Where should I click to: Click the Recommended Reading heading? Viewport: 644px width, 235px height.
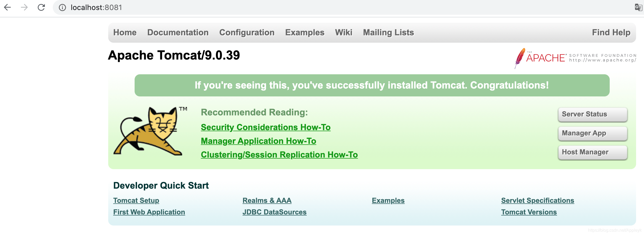(254, 112)
